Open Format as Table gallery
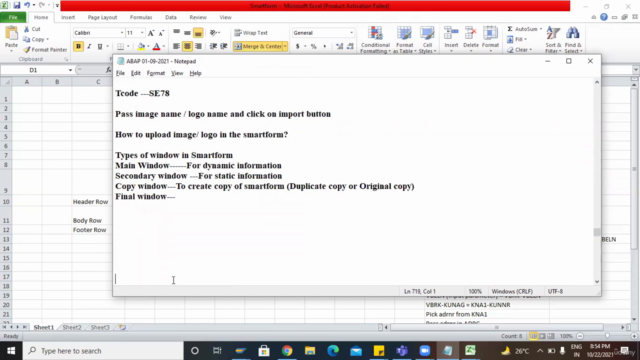Image resolution: width=640 pixels, height=360 pixels. [x=404, y=40]
